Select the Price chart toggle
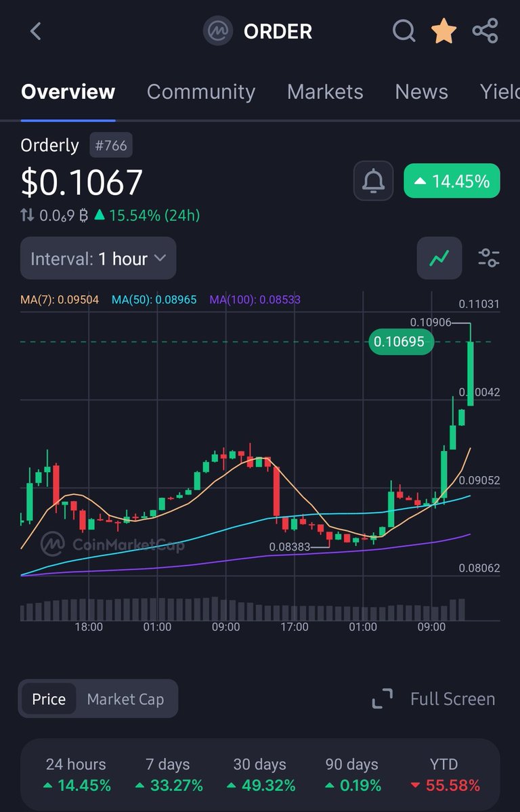The height and width of the screenshot is (812, 520). tap(49, 699)
